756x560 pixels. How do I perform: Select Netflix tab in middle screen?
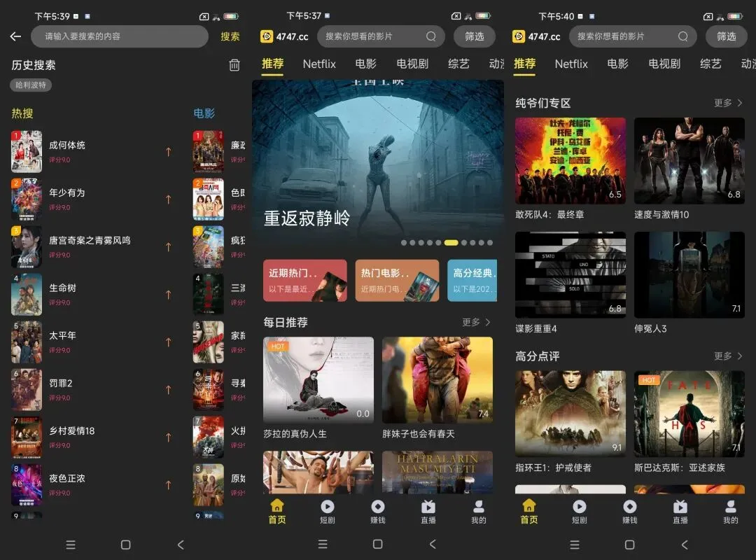[319, 64]
